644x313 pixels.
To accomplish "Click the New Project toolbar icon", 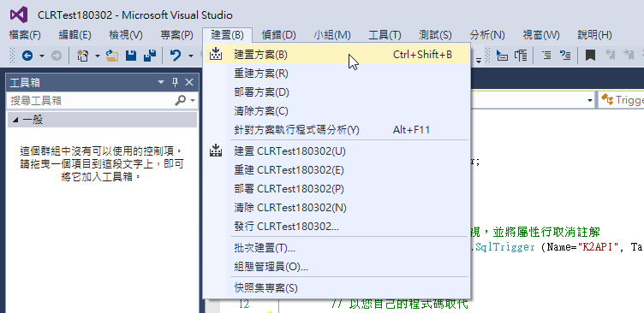I will (83, 55).
